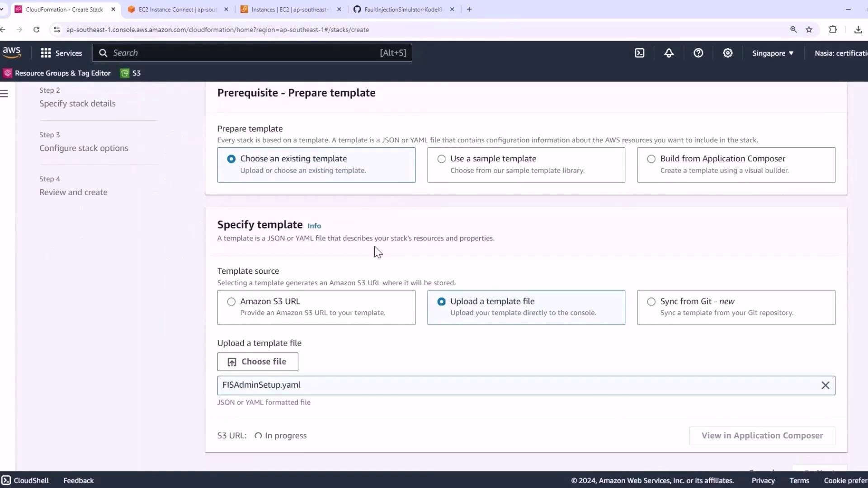Choose Amazon S3 URL template source

(231, 302)
